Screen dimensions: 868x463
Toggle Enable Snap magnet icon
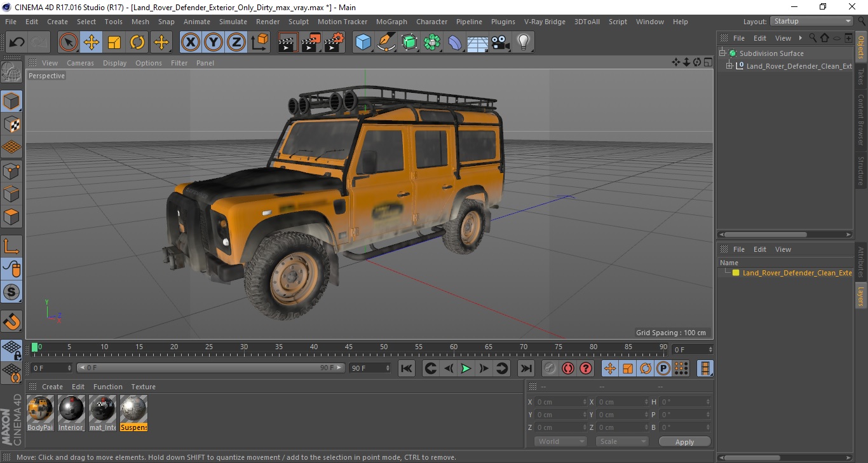click(x=11, y=321)
